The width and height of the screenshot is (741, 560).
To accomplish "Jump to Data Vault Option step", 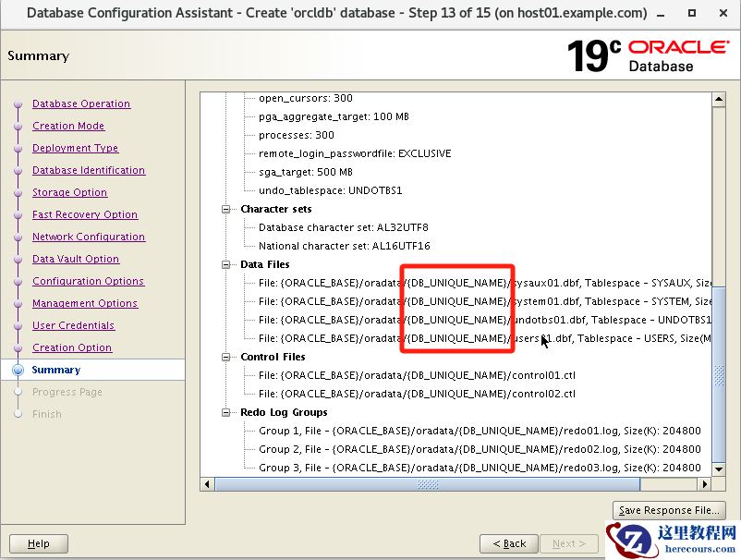I will click(x=76, y=259).
